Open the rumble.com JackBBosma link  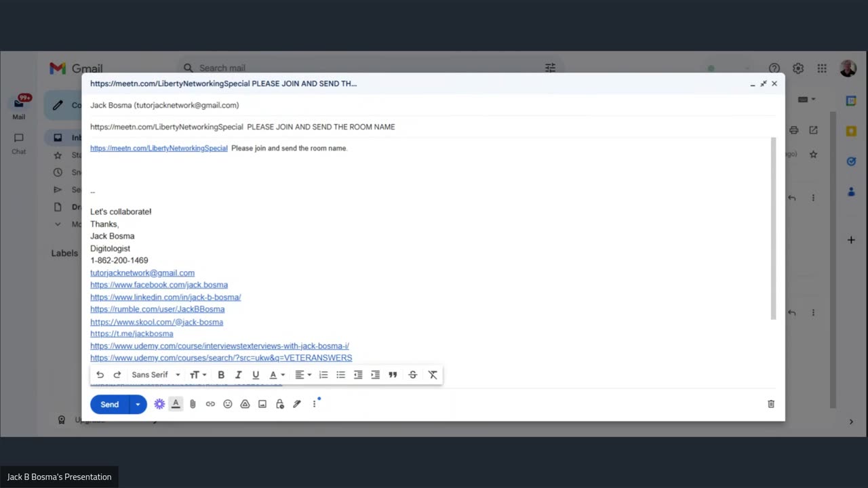pyautogui.click(x=157, y=309)
